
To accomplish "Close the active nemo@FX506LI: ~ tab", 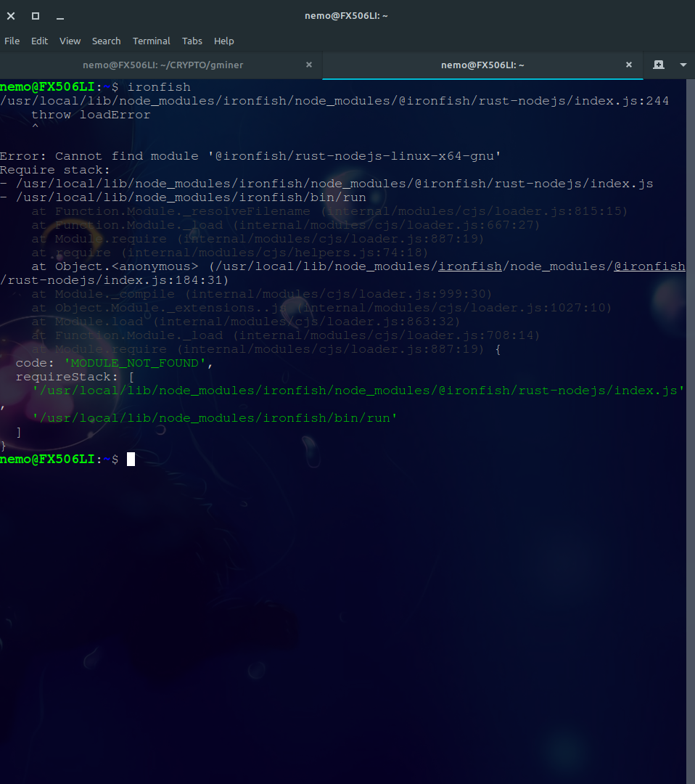I will pyautogui.click(x=629, y=65).
